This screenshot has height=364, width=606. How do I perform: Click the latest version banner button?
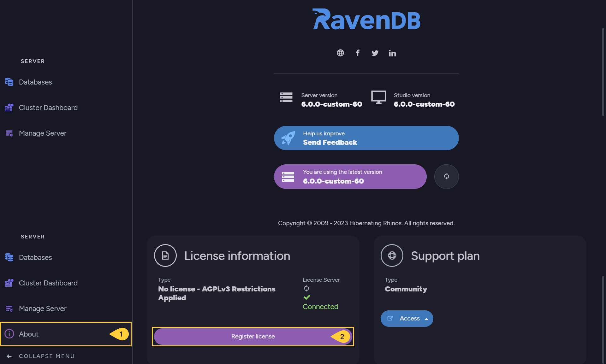[x=350, y=177]
